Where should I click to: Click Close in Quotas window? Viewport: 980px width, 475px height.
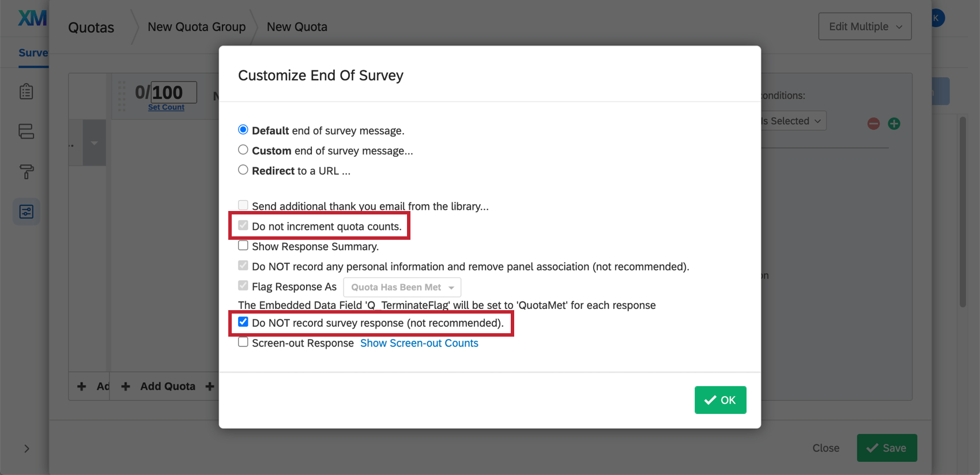(x=826, y=448)
